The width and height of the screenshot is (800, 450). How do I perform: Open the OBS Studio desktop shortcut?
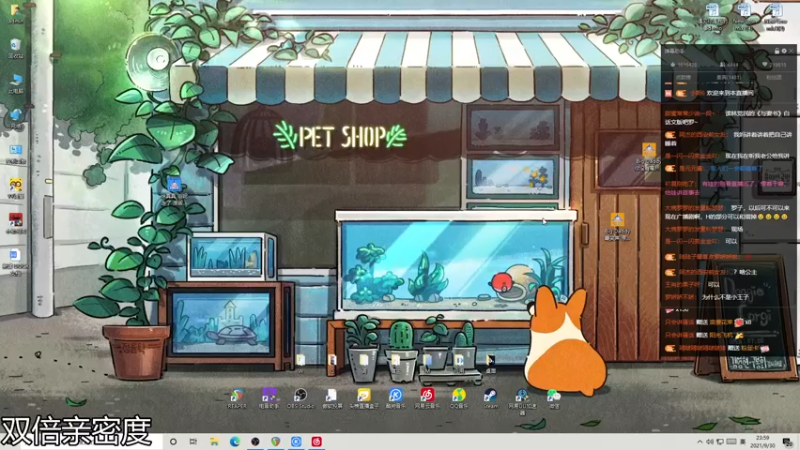301,398
